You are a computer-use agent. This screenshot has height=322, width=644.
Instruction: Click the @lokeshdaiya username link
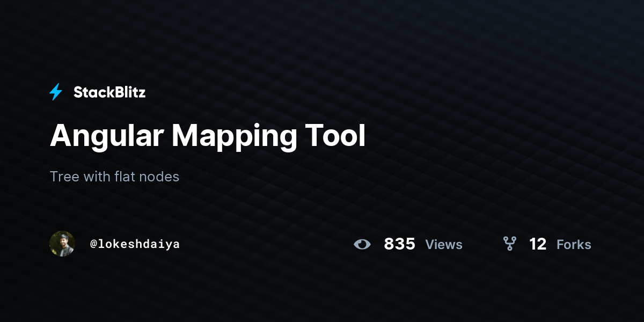[x=135, y=244]
